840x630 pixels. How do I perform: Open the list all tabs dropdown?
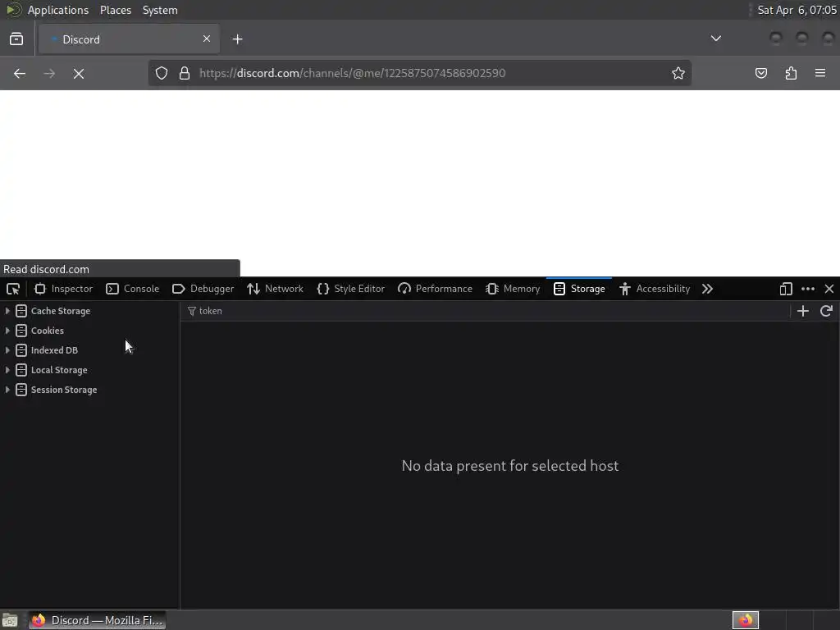pos(715,39)
